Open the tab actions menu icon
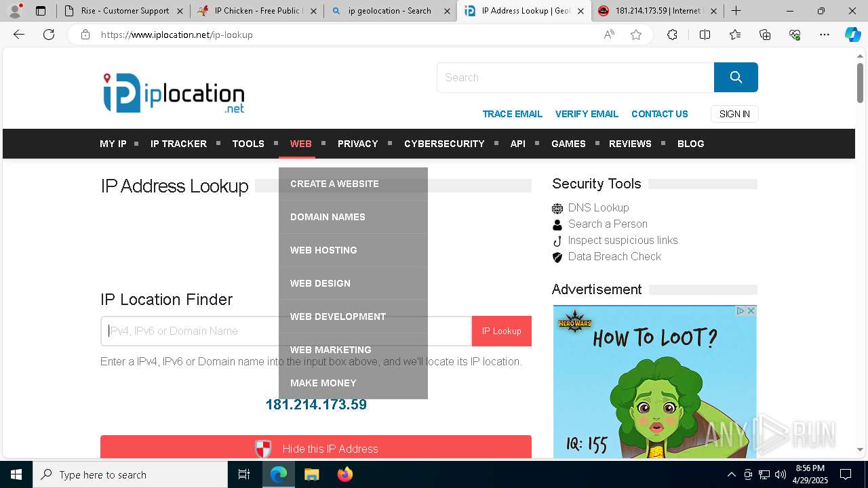 pos(41,11)
